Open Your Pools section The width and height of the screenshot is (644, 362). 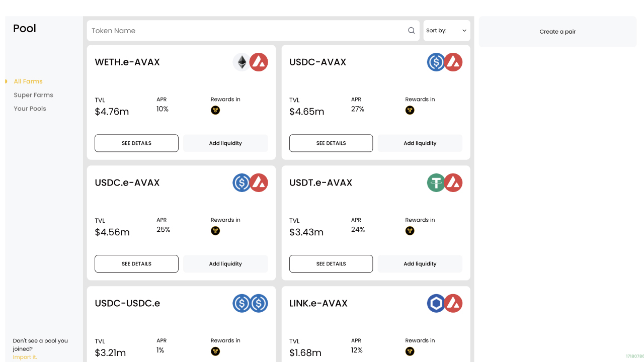point(30,109)
